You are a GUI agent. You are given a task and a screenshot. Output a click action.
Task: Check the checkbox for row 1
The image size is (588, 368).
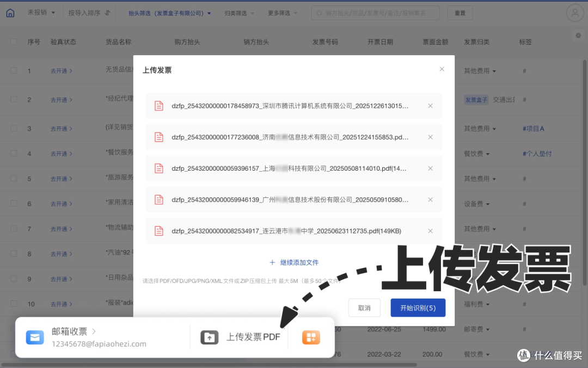[14, 70]
